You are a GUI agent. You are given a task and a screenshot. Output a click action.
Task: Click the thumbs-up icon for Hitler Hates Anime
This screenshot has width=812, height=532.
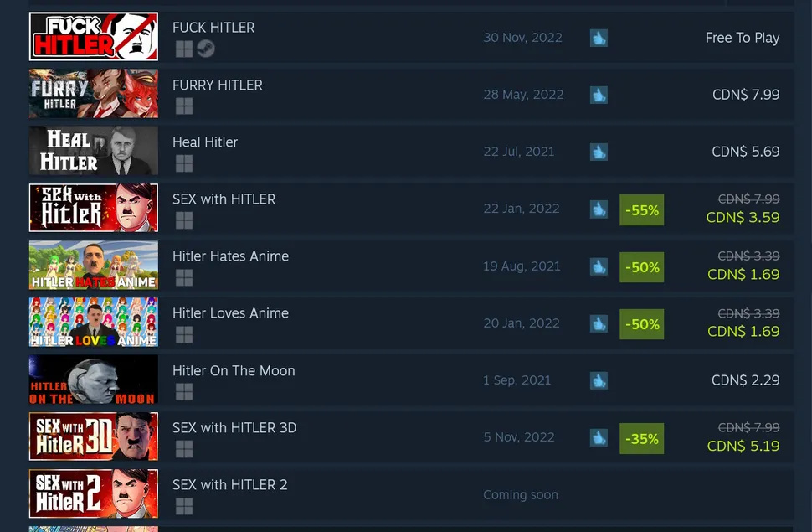[599, 266]
